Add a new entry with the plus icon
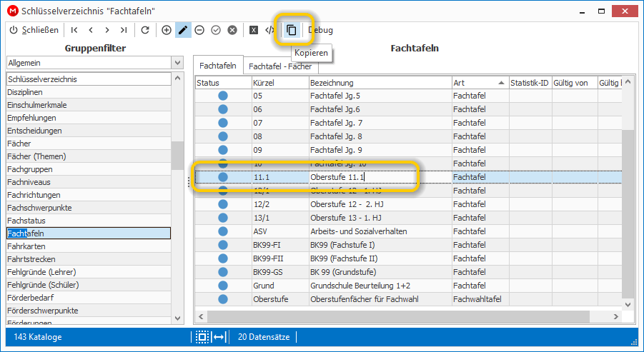This screenshot has width=644, height=352. (167, 30)
